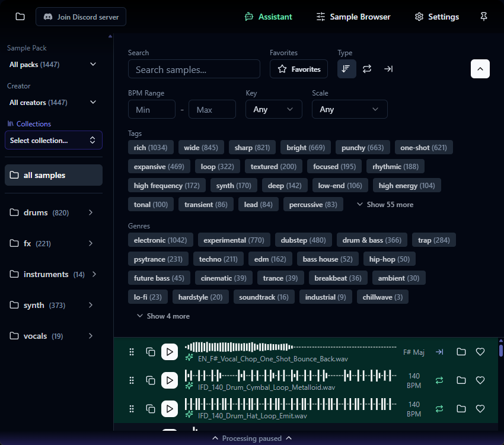Select the one-shot type filter icon
The width and height of the screenshot is (504, 445).
click(x=388, y=69)
